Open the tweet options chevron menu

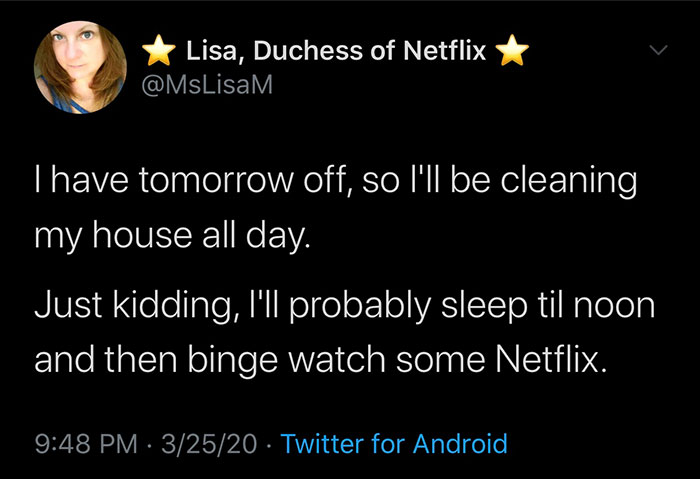658,50
